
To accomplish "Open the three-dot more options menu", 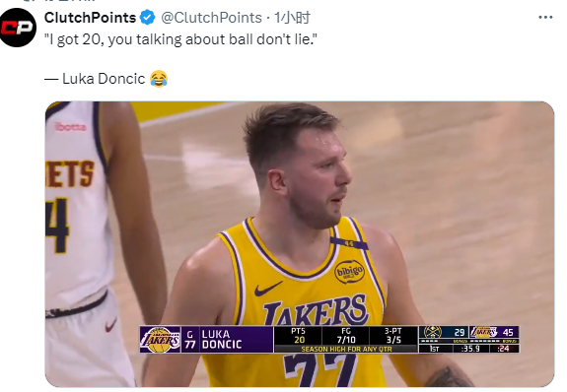I will click(545, 17).
